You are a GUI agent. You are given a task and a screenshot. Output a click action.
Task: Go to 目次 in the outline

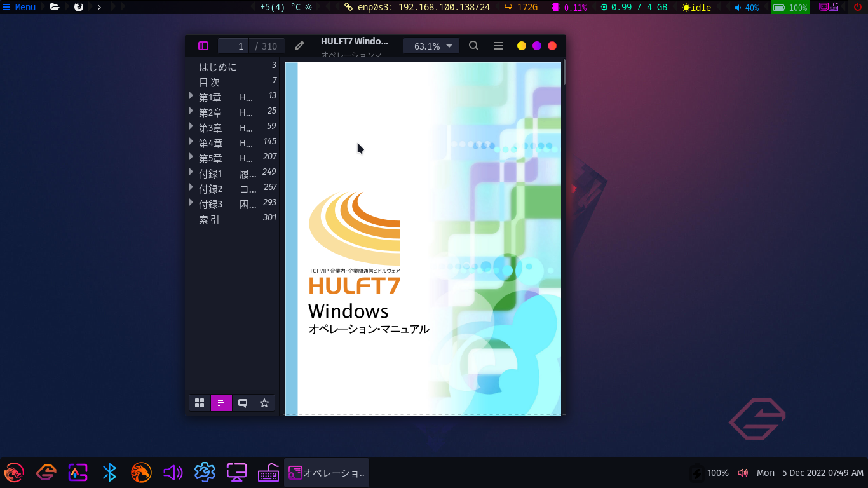point(210,82)
